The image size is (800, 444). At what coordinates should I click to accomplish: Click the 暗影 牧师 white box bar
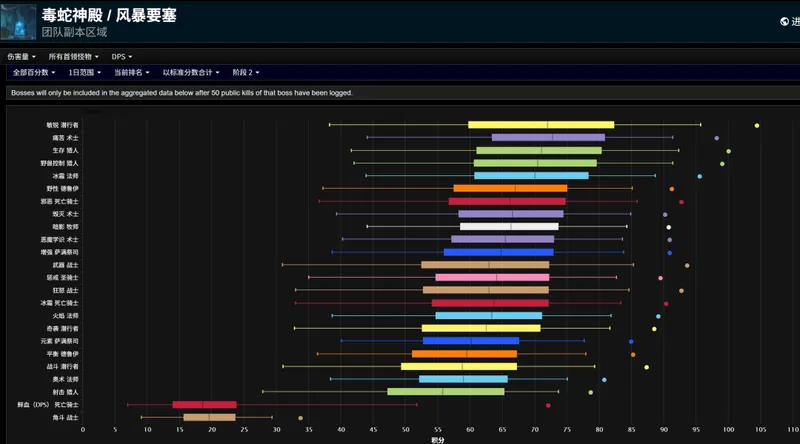(508, 226)
